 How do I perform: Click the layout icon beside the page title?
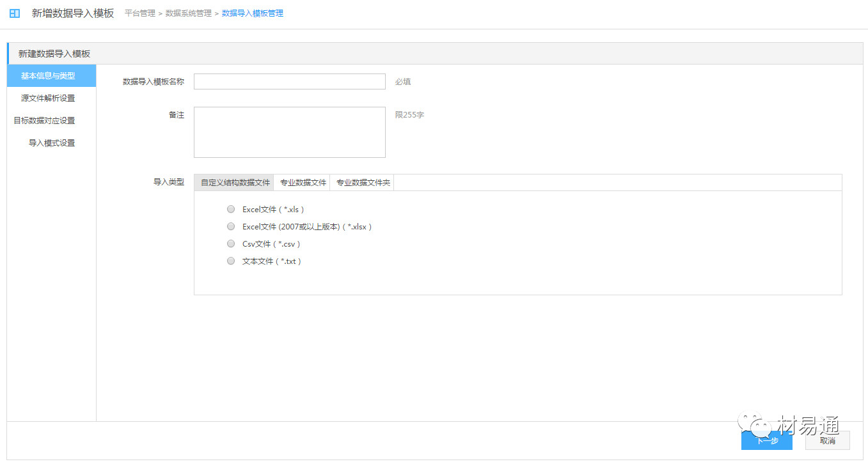(15, 13)
